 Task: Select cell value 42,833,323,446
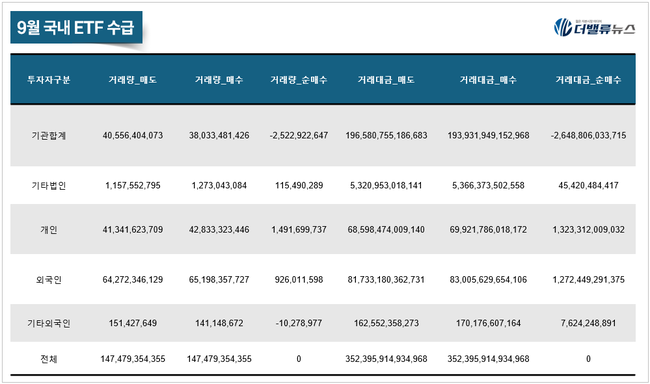[x=219, y=229]
